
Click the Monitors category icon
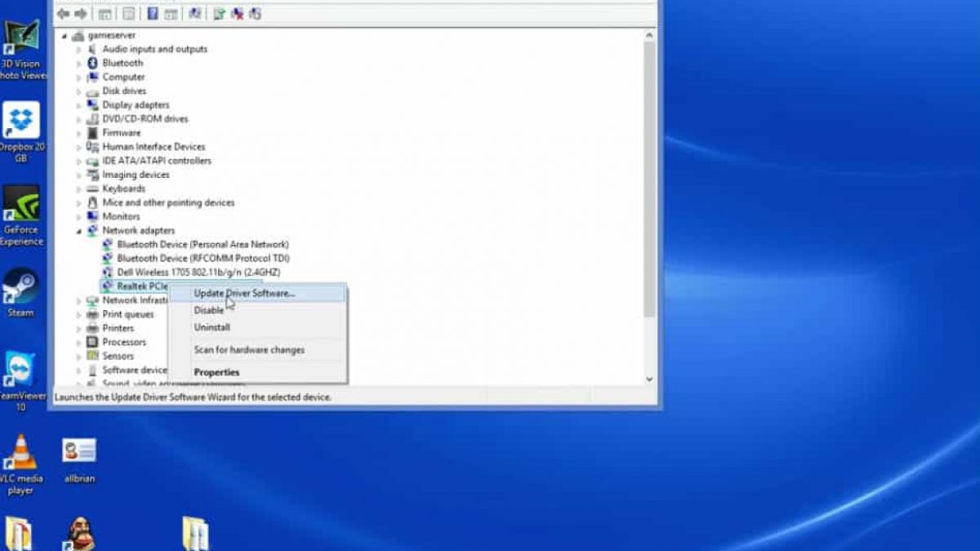coord(93,216)
